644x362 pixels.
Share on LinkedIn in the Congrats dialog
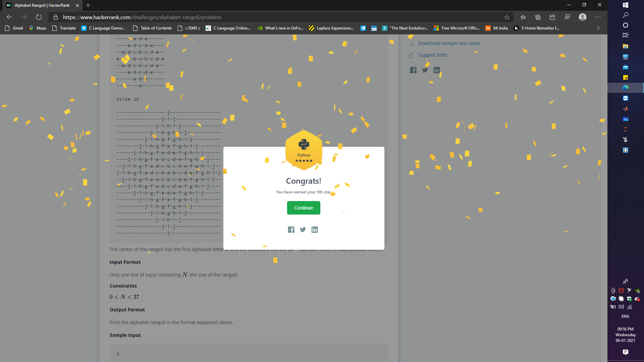[x=315, y=230]
